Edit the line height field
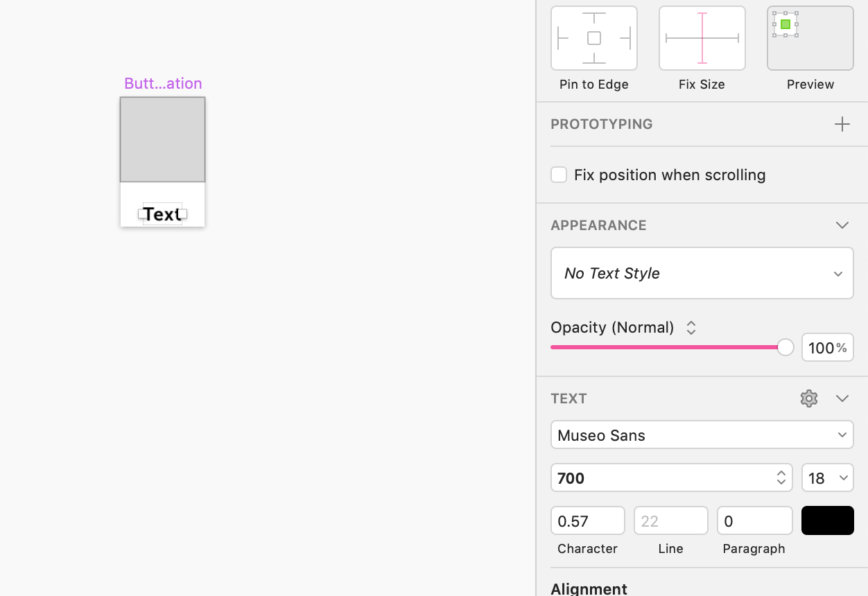 pos(670,520)
